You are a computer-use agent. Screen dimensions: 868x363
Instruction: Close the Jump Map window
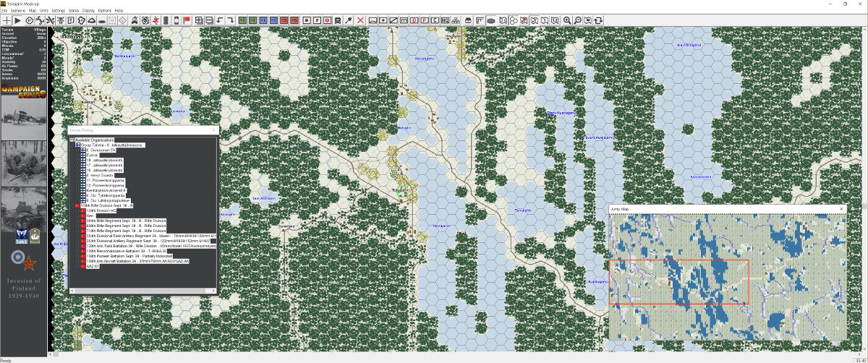pos(841,209)
